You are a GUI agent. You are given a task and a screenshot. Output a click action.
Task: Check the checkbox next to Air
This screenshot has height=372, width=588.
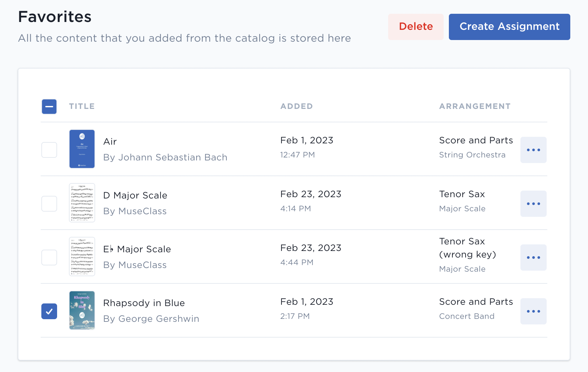pyautogui.click(x=49, y=150)
